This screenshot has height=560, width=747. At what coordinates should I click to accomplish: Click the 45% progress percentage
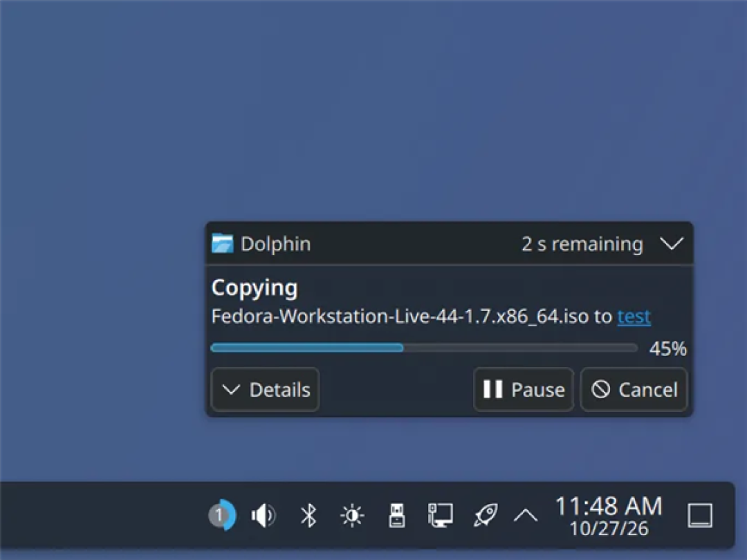pos(668,348)
